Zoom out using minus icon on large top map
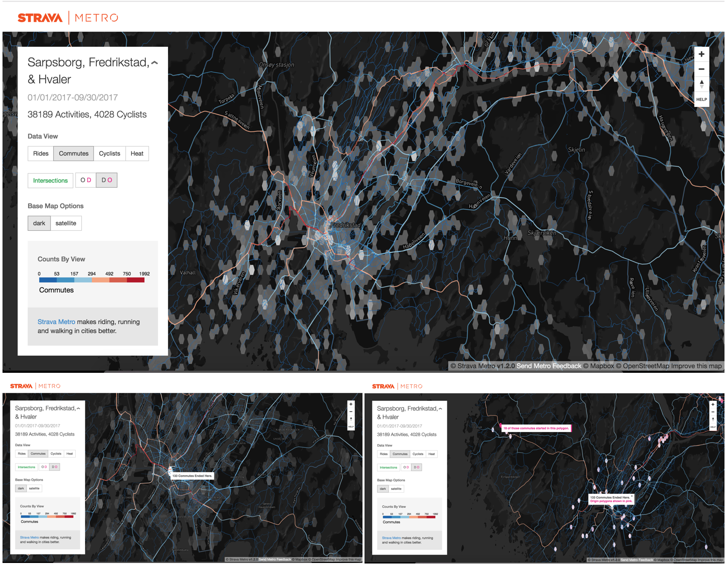 coord(701,69)
